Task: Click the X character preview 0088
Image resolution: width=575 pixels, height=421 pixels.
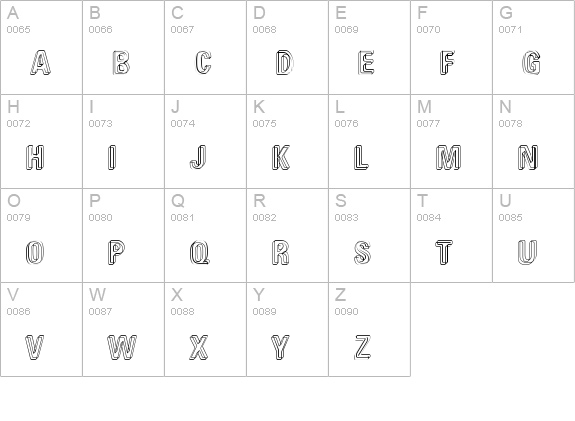Action: pos(199,347)
